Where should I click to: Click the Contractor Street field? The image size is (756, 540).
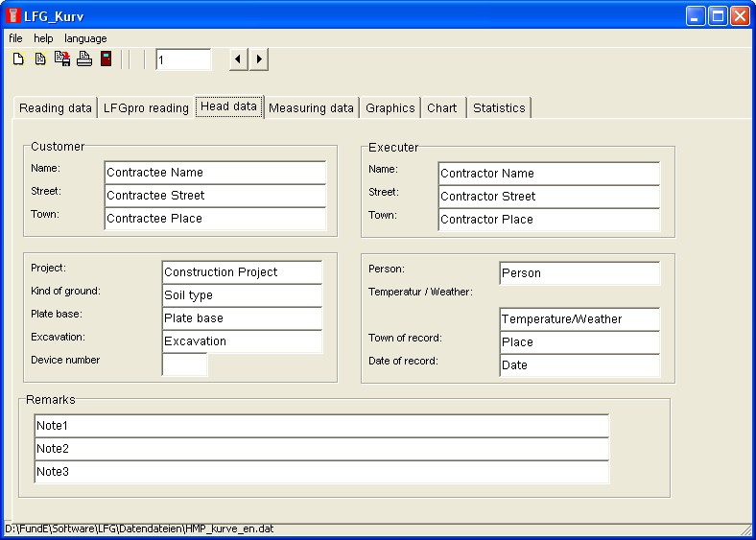[549, 197]
